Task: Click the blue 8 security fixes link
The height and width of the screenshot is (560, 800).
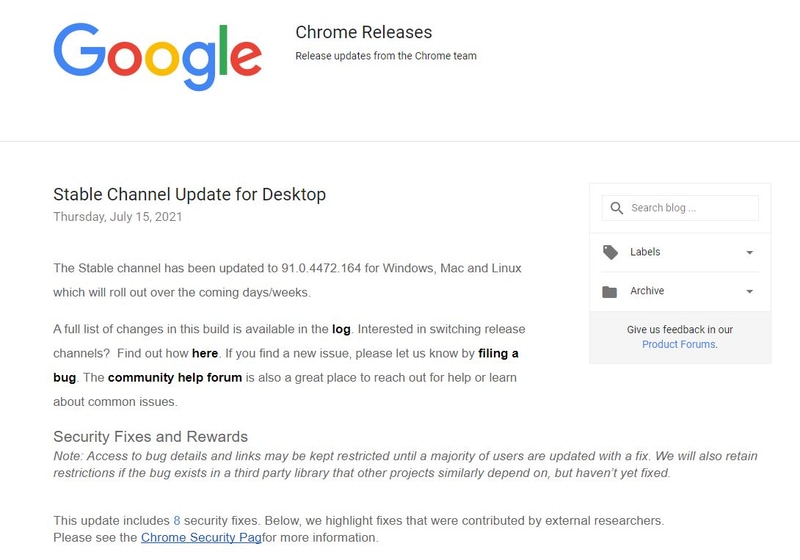Action: [177, 521]
